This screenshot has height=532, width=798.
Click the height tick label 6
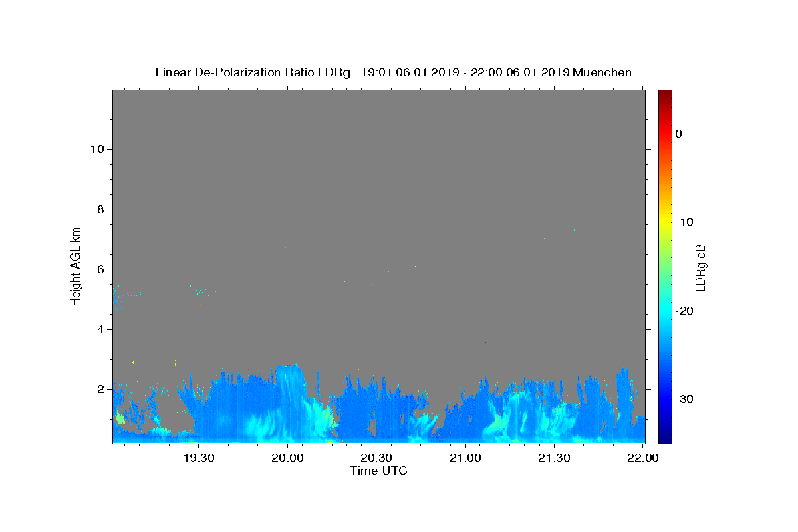100,269
